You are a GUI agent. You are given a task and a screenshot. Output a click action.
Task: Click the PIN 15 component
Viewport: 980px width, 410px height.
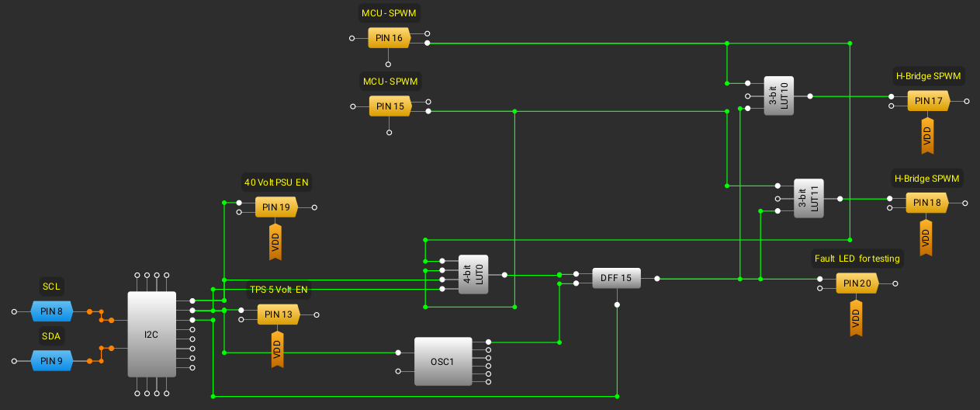pos(389,107)
